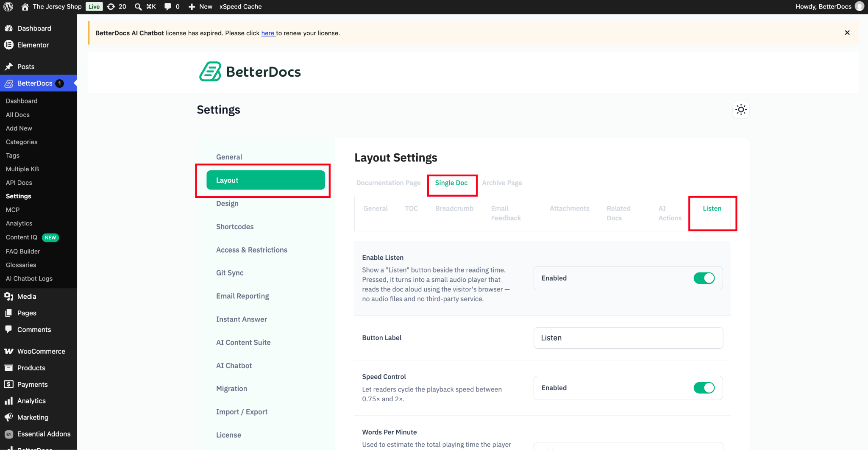The height and width of the screenshot is (450, 868).
Task: Open The Jersey Shop home icon
Action: coord(25,6)
